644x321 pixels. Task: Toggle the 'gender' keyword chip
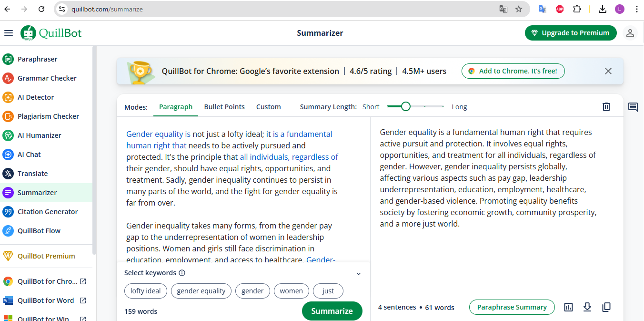pyautogui.click(x=252, y=291)
